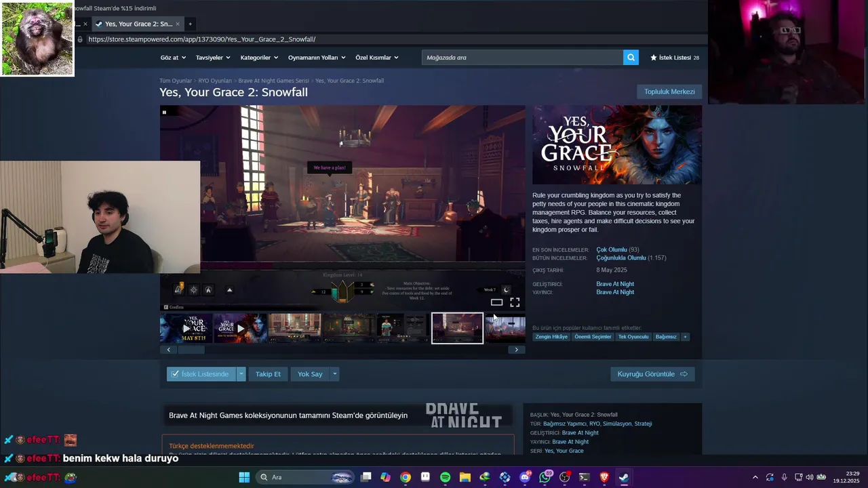Viewport: 868px width, 488px height.
Task: Open the 'Yes, Your Grace' series link
Action: coord(564,451)
